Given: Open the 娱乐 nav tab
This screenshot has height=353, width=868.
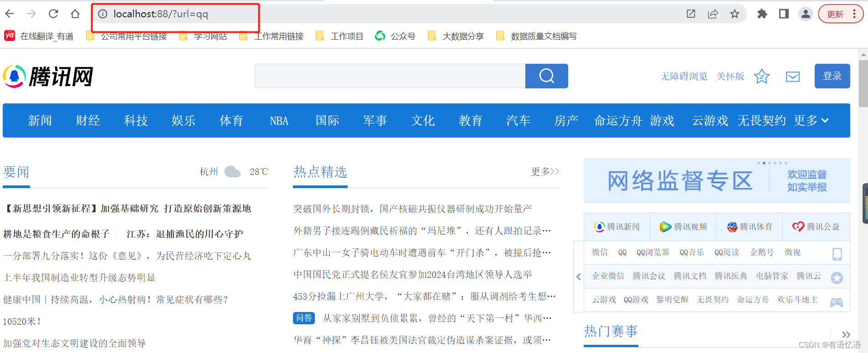Looking at the screenshot, I should pyautogui.click(x=184, y=121).
